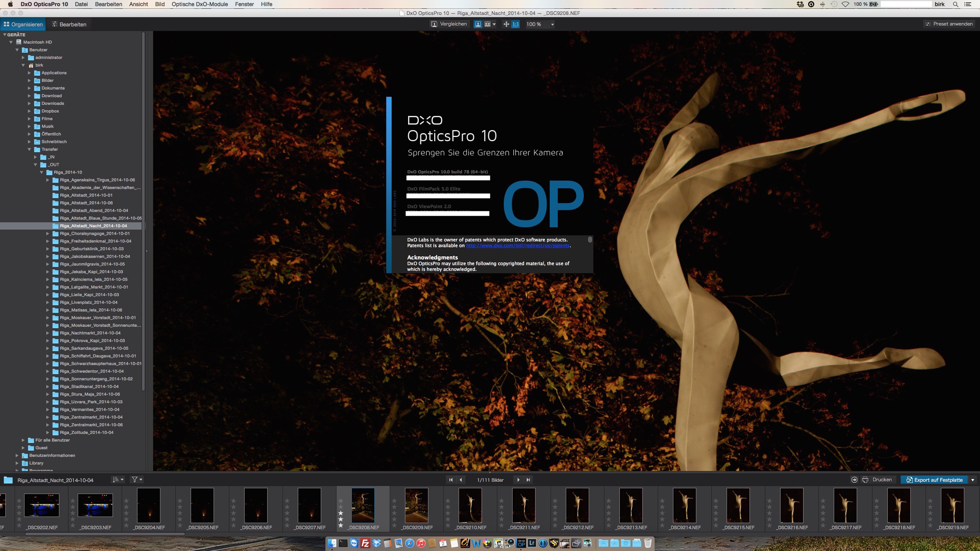Viewport: 980px width, 551px height.
Task: Click the folder tree vertical scrollbar
Action: tap(144, 211)
